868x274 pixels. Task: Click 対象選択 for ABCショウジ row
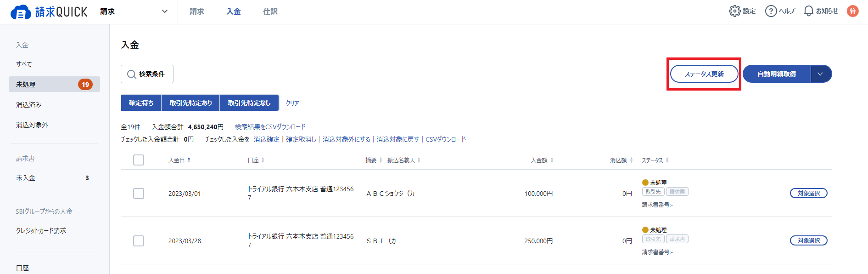808,193
